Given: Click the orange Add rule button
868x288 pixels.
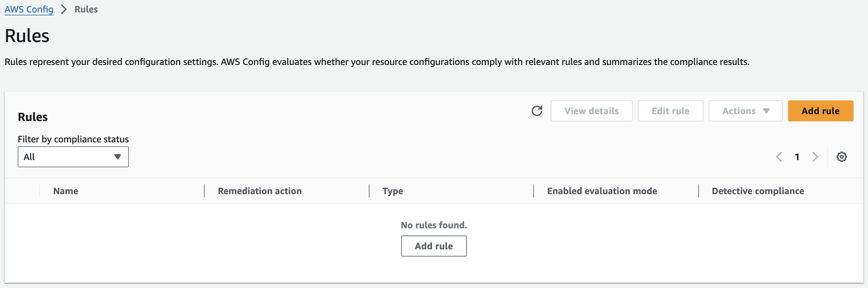Looking at the screenshot, I should coord(820,111).
